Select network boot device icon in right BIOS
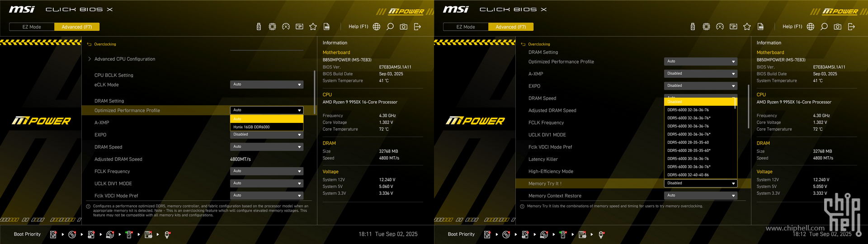Image resolution: width=868 pixels, height=244 pixels. [601, 235]
